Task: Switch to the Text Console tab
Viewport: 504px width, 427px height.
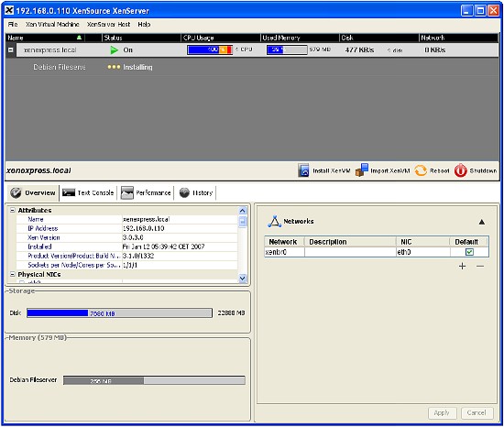Action: (x=88, y=192)
